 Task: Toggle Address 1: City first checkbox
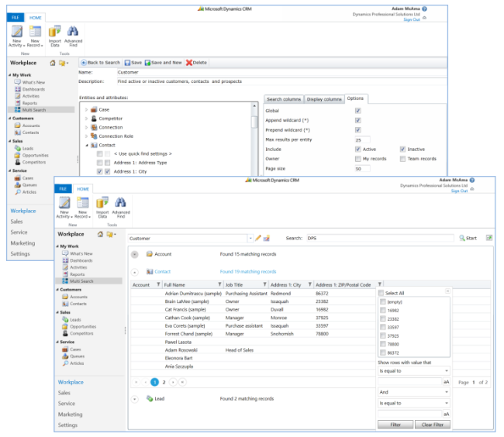click(100, 171)
